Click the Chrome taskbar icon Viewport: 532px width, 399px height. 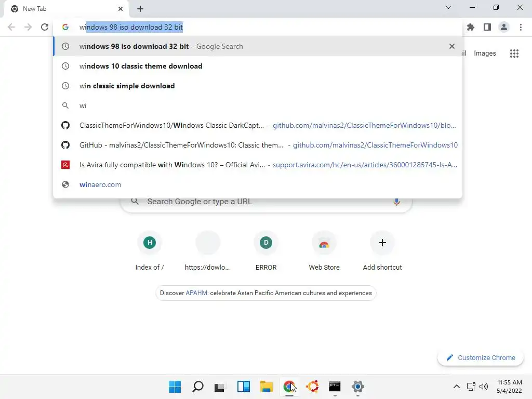pyautogui.click(x=289, y=387)
